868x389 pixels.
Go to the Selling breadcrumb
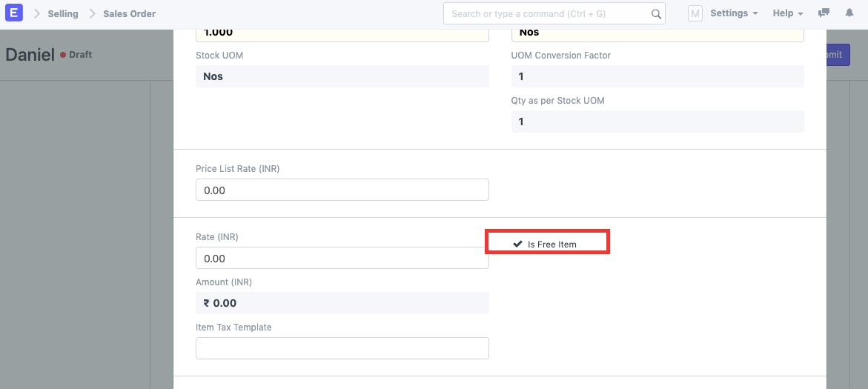point(63,13)
